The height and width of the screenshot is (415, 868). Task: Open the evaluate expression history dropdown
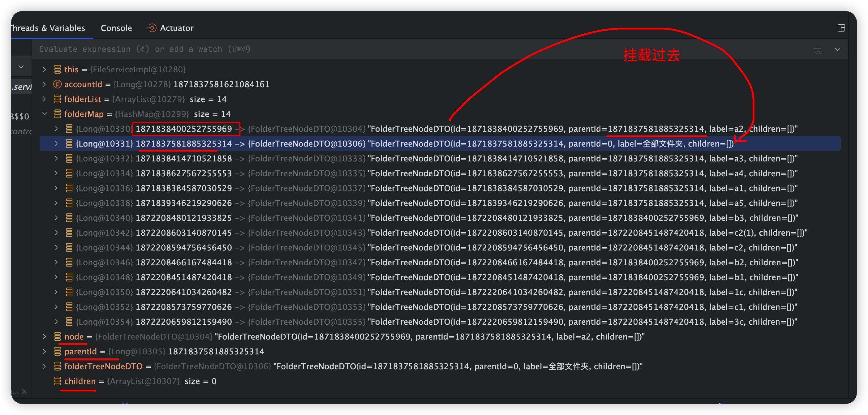[837, 49]
